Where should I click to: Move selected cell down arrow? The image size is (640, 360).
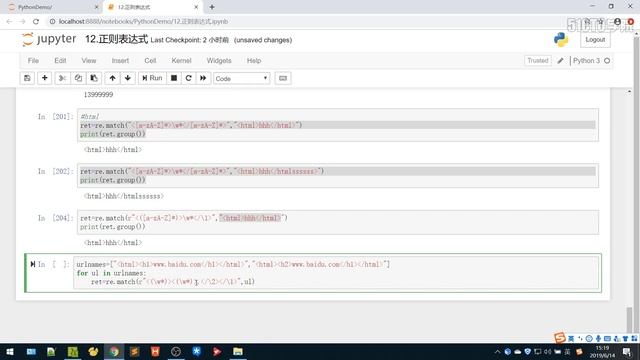pos(128,78)
